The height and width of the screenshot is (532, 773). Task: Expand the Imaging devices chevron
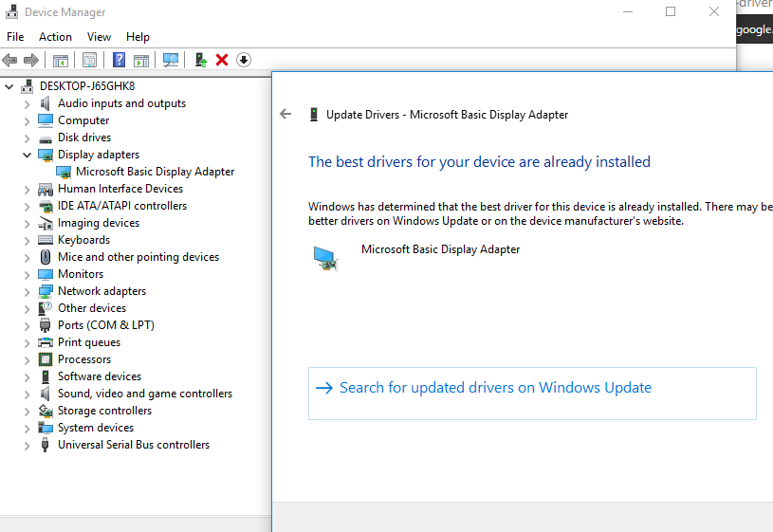click(x=28, y=224)
